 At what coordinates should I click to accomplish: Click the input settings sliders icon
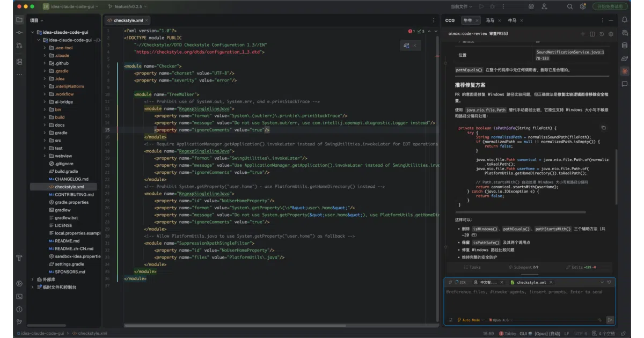coord(451,320)
